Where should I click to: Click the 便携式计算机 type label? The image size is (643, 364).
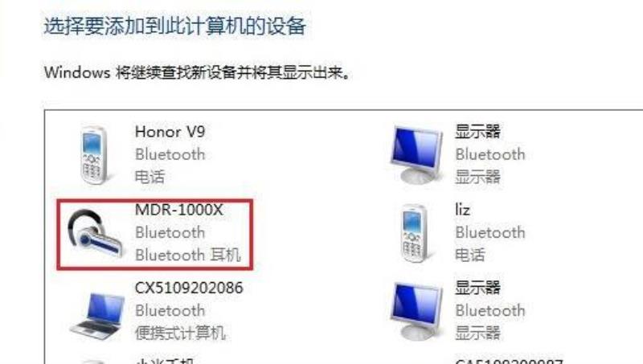tap(180, 333)
